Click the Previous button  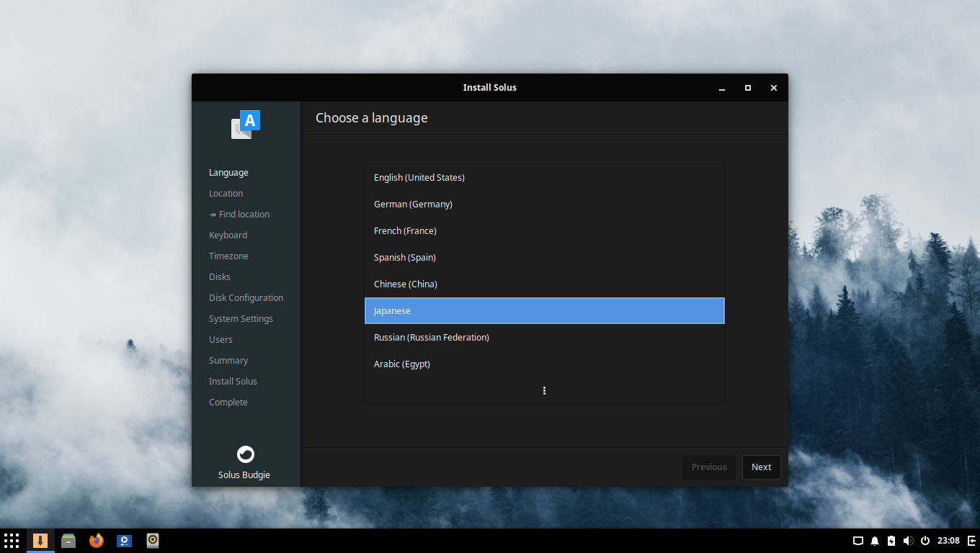(x=709, y=467)
